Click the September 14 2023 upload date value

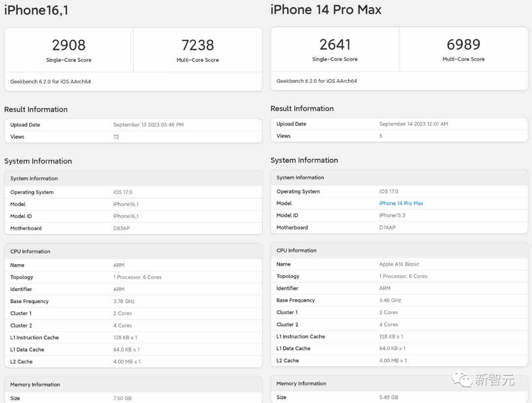pyautogui.click(x=414, y=124)
